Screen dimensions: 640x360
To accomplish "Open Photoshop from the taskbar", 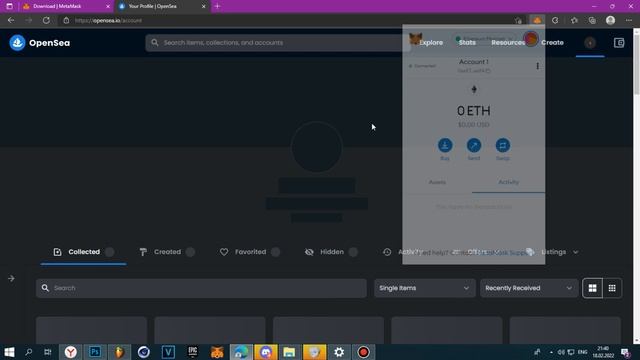I will coord(95,352).
